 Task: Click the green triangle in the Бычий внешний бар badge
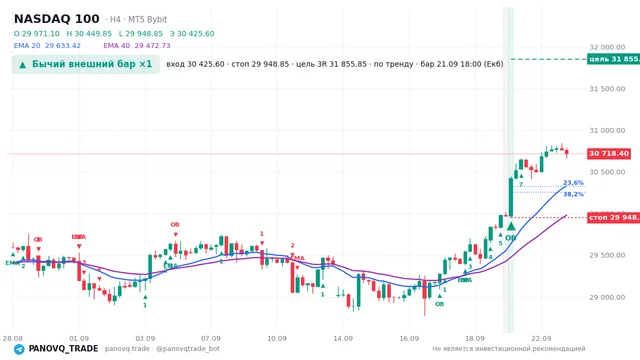22,64
